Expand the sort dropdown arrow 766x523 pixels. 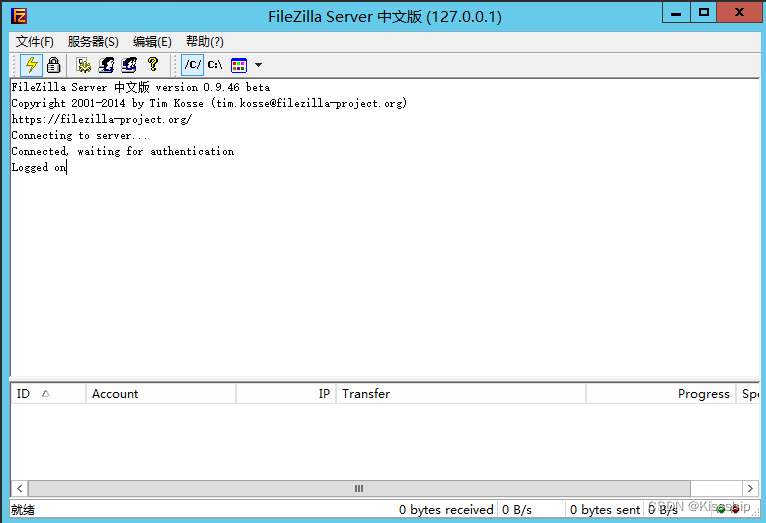(x=258, y=65)
